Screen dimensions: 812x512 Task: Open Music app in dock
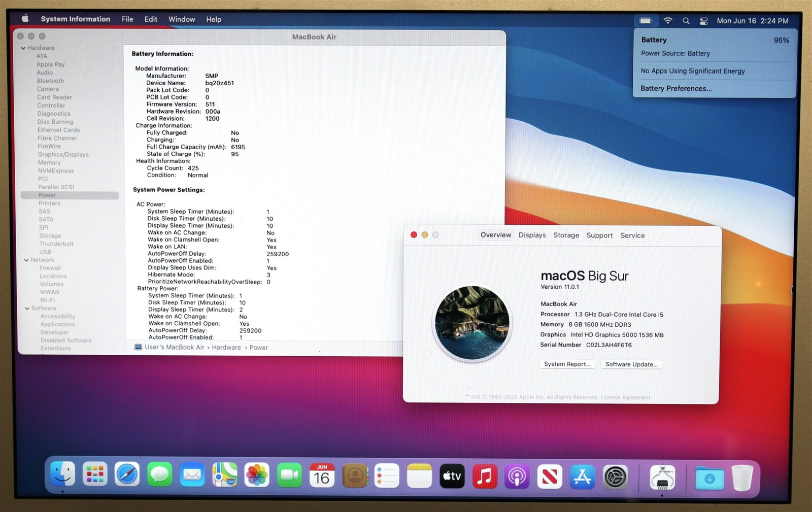tap(485, 476)
